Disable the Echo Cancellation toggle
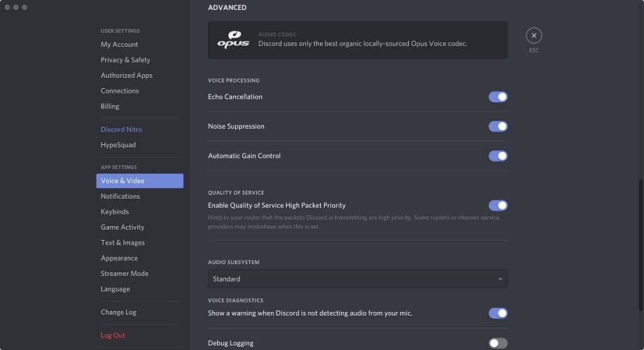This screenshot has height=350, width=644. point(498,97)
